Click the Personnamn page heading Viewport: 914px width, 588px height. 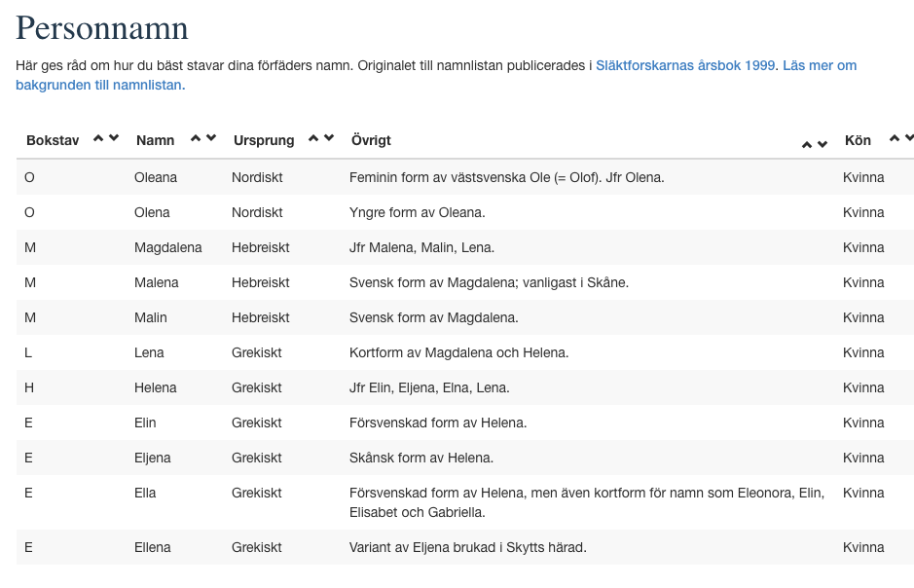pyautogui.click(x=102, y=28)
